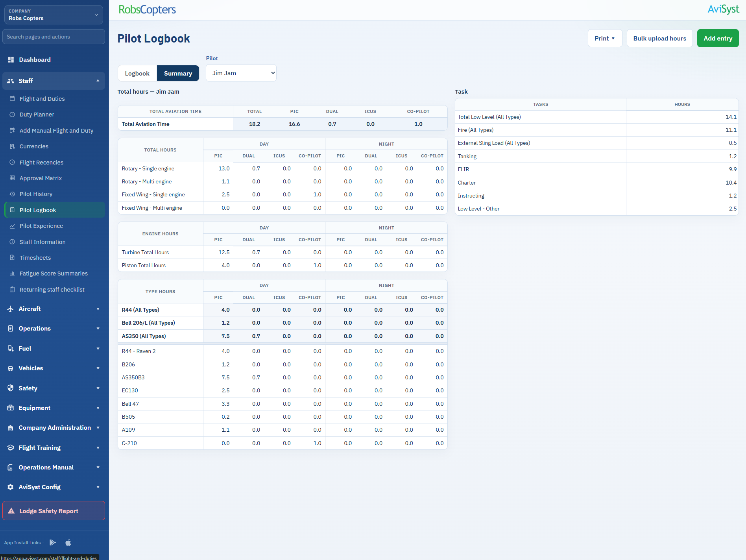Click the Staff Information info icon
Image resolution: width=746 pixels, height=560 pixels.
tap(12, 242)
